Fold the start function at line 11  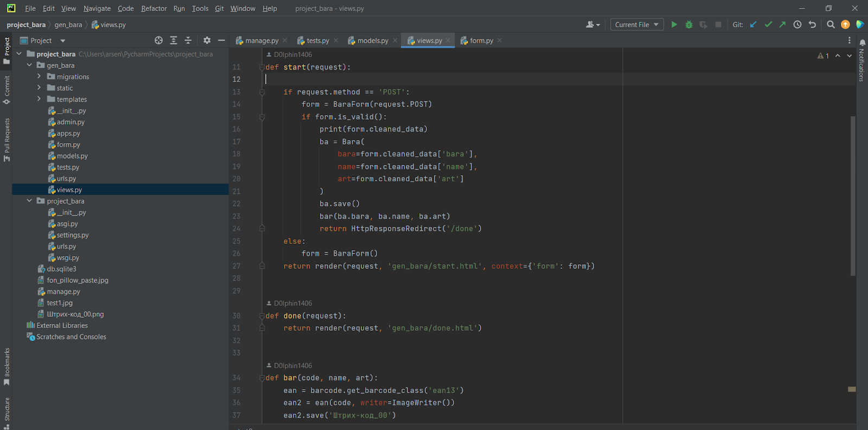261,67
